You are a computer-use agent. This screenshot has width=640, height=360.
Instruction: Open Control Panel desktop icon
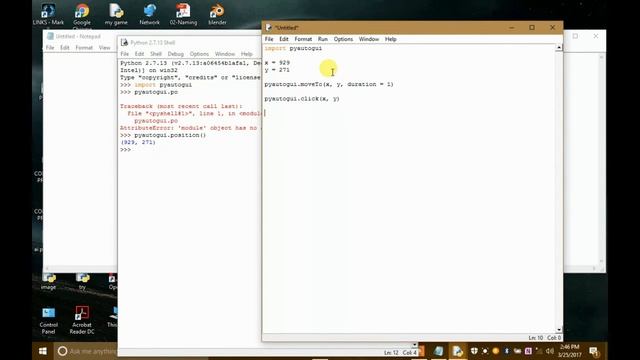[x=48, y=320]
